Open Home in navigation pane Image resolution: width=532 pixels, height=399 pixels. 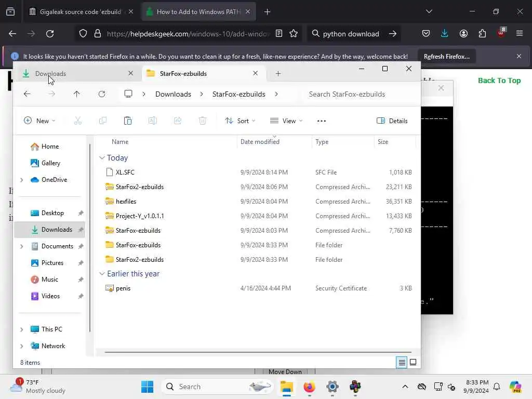(x=49, y=147)
